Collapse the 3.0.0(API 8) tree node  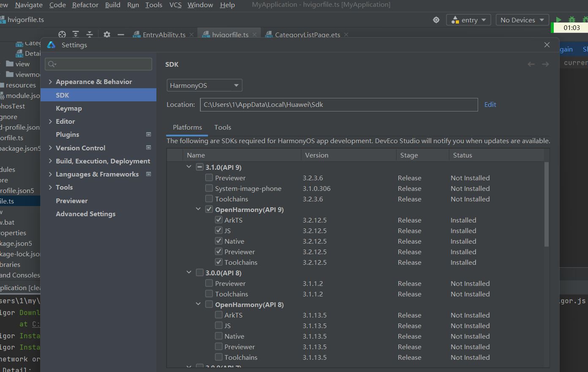click(x=189, y=272)
